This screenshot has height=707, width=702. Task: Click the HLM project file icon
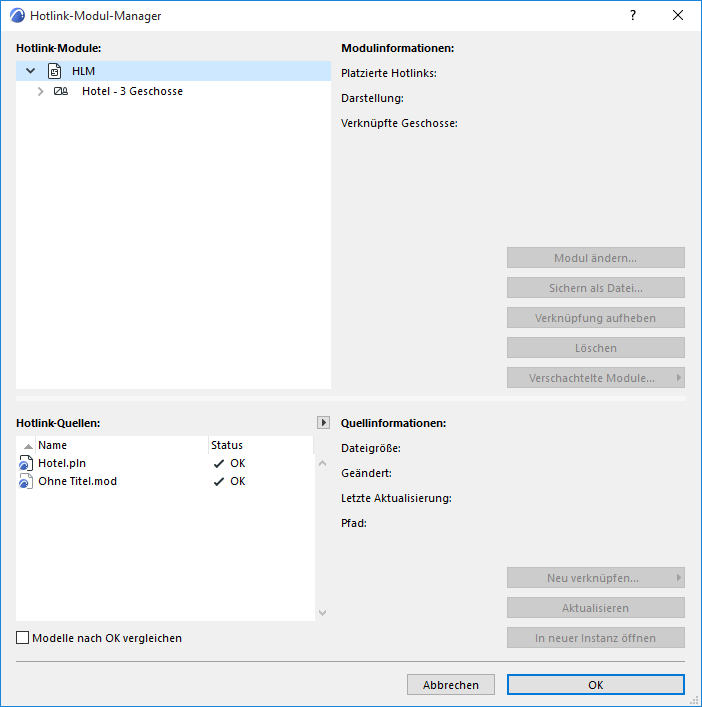pyautogui.click(x=55, y=71)
